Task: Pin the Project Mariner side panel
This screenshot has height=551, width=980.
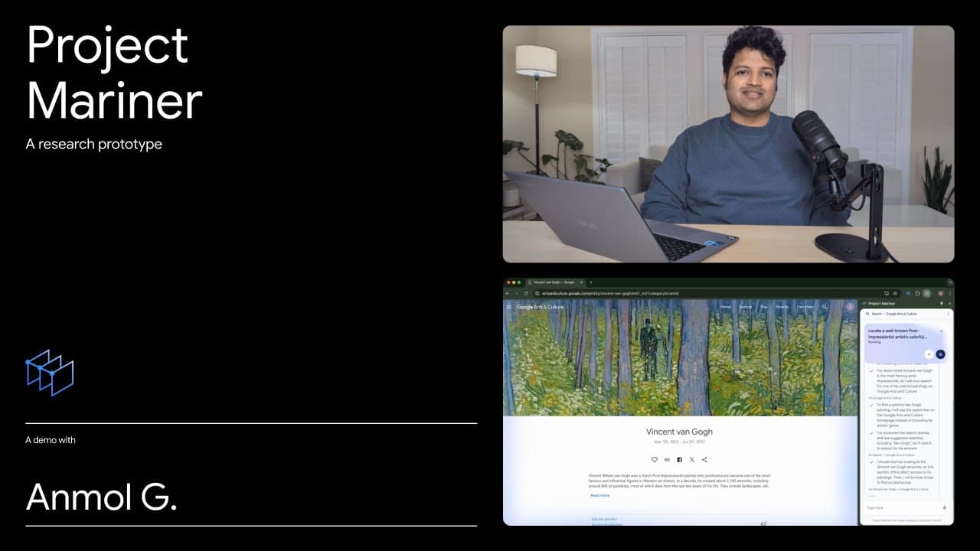Action: point(941,303)
